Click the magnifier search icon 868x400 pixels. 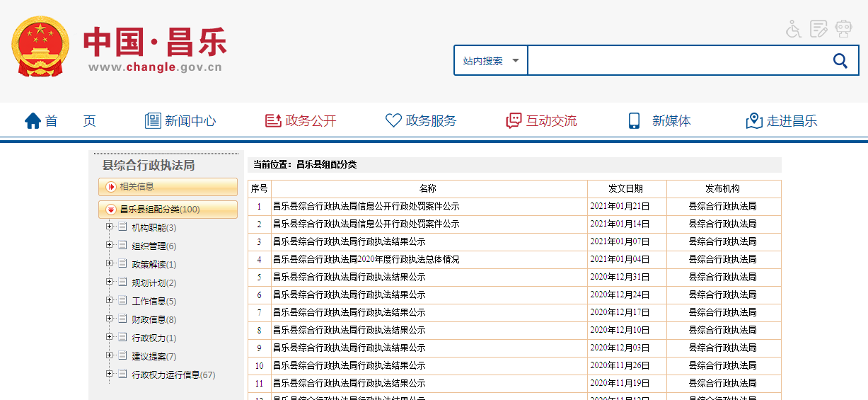840,61
